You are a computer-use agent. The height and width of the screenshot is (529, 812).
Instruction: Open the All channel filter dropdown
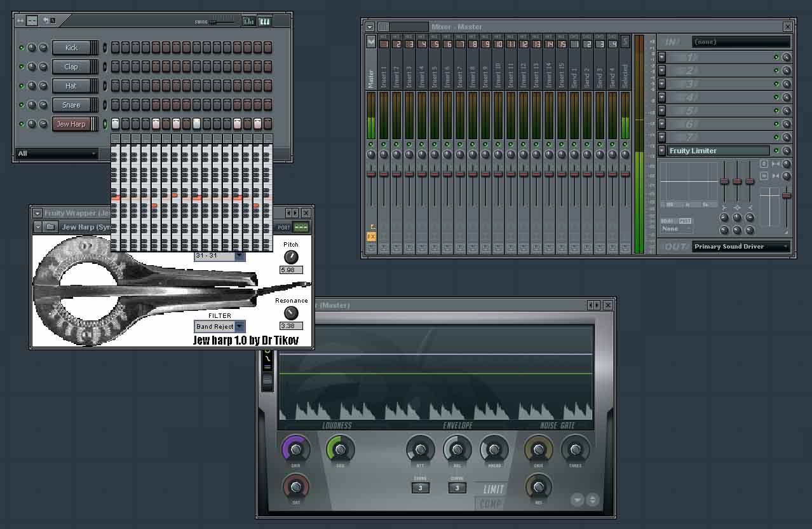pos(57,153)
